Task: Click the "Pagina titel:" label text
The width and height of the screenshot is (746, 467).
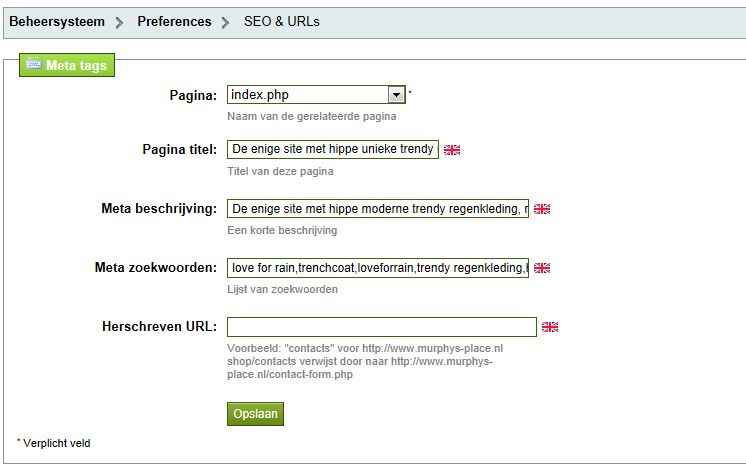Action: (x=180, y=150)
